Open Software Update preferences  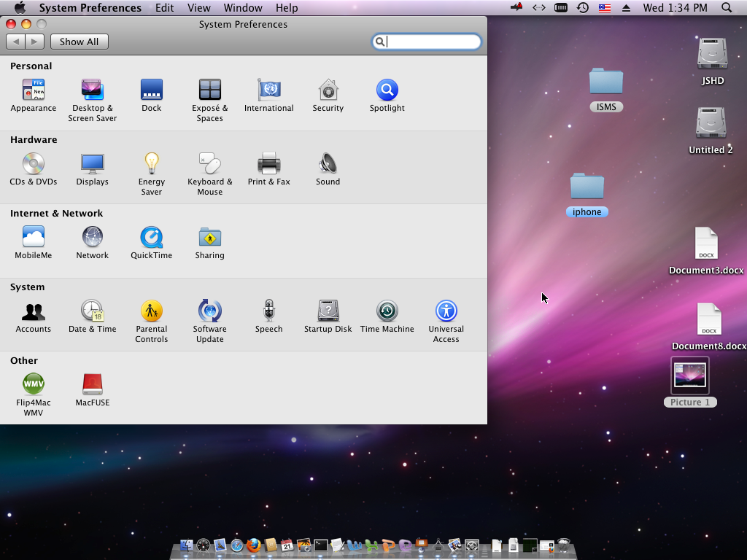click(x=209, y=321)
